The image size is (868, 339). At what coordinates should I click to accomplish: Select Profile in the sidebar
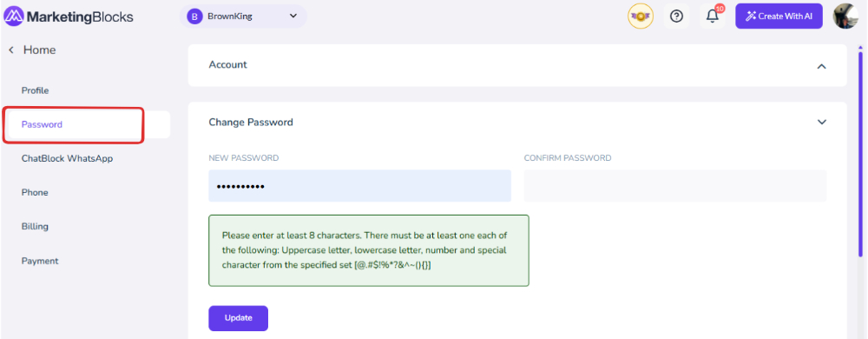(x=36, y=90)
